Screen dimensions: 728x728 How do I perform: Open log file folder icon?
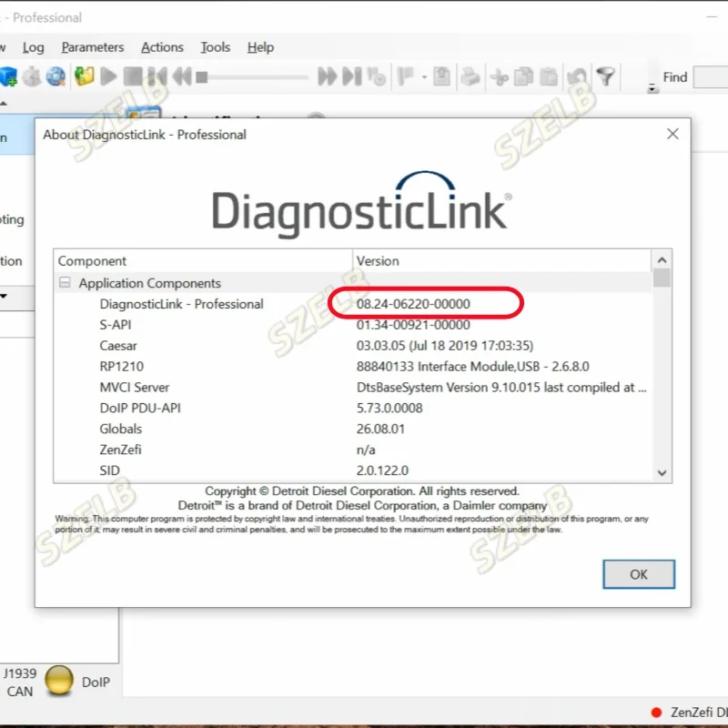click(85, 76)
